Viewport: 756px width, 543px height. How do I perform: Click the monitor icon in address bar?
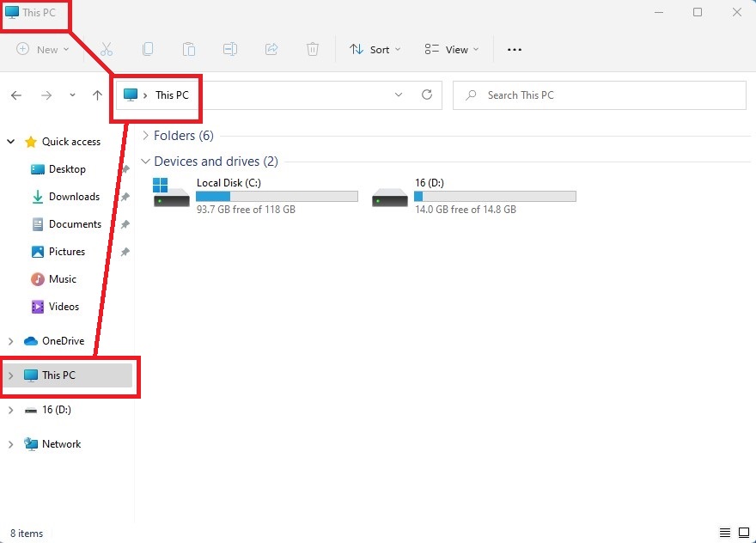tap(131, 95)
